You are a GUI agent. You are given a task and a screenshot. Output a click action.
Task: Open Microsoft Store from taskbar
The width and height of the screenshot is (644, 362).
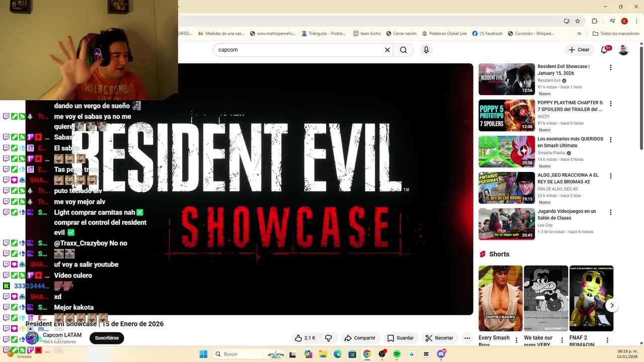coord(352,354)
